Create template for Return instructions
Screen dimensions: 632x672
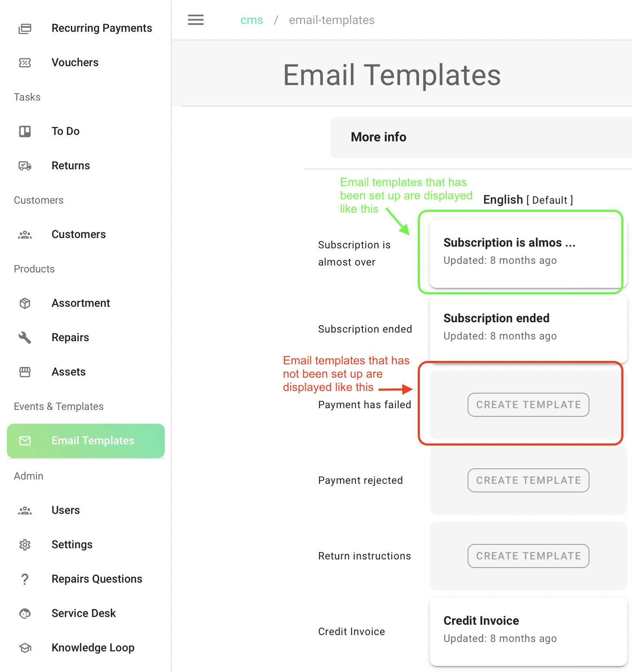point(529,556)
